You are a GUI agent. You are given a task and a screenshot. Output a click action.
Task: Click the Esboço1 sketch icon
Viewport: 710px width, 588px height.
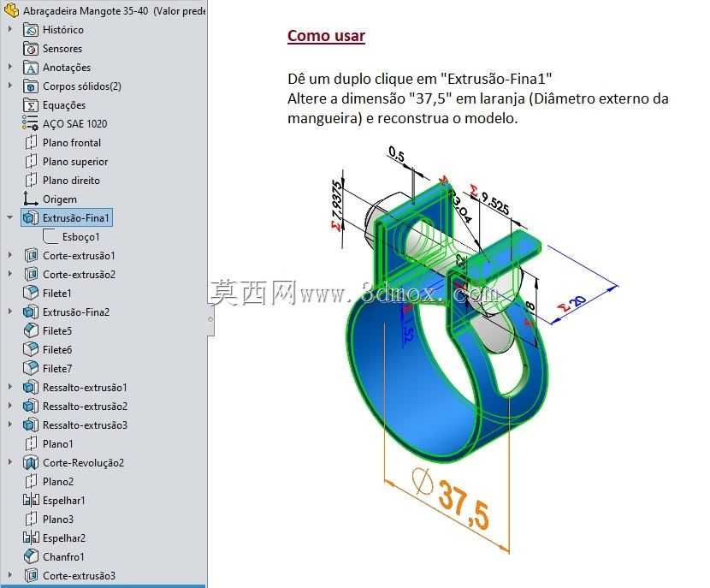[50, 236]
